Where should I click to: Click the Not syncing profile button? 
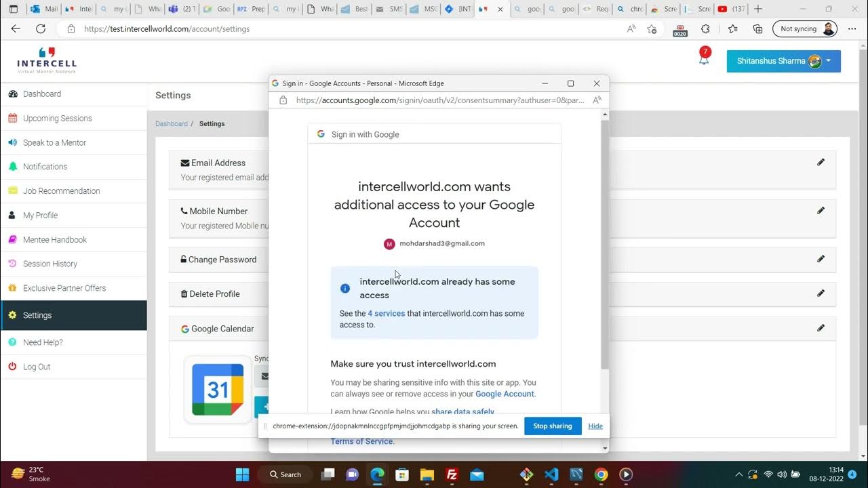pos(805,29)
